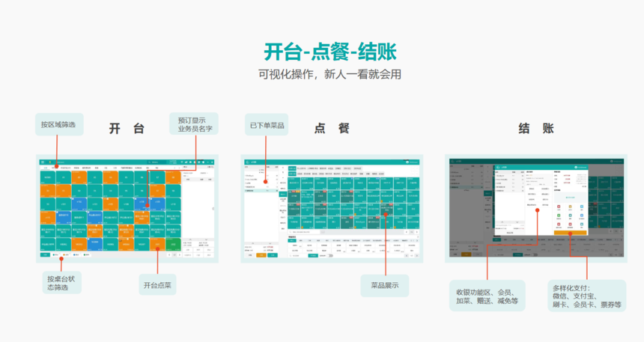644x342 pixels.
Task: Click the 开台-点餐-结账 main title
Action: pos(329,52)
